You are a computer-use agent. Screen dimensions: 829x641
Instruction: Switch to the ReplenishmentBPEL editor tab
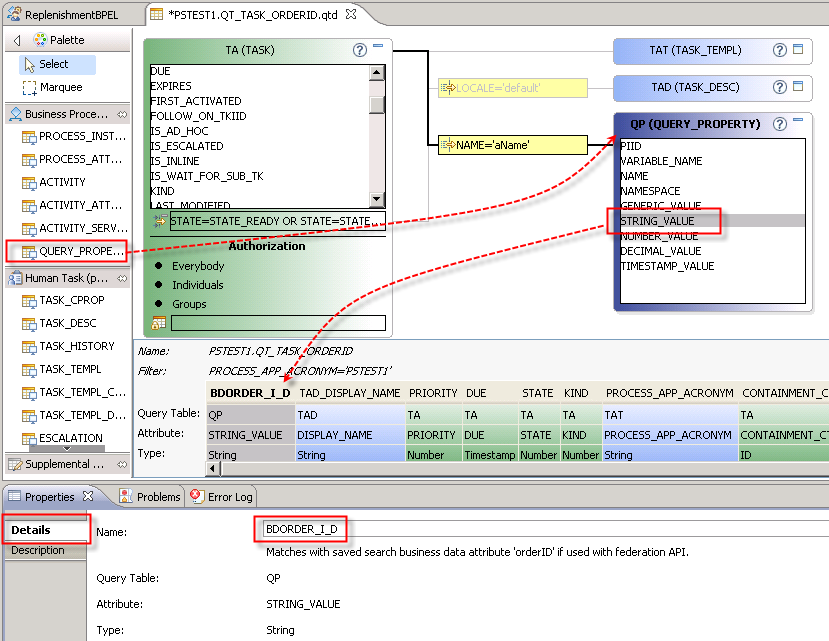point(63,15)
